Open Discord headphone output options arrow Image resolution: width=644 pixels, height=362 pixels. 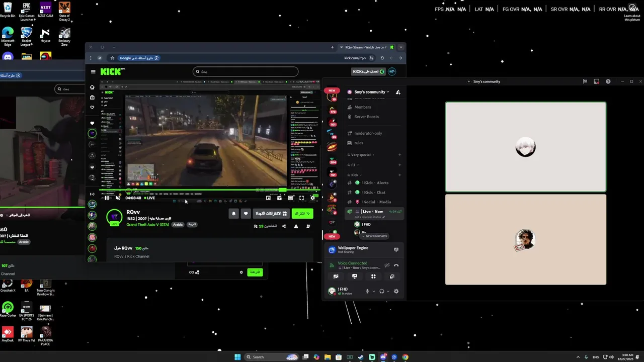tap(388, 292)
